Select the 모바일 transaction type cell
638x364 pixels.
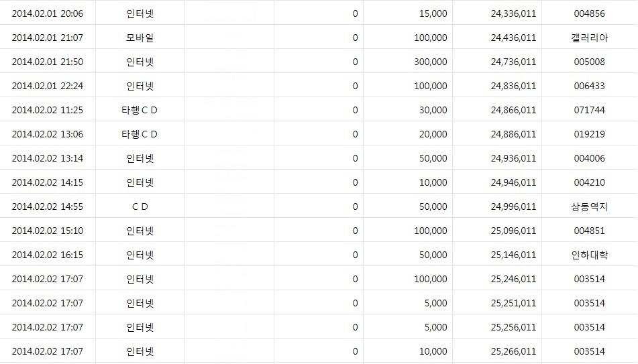coord(140,38)
